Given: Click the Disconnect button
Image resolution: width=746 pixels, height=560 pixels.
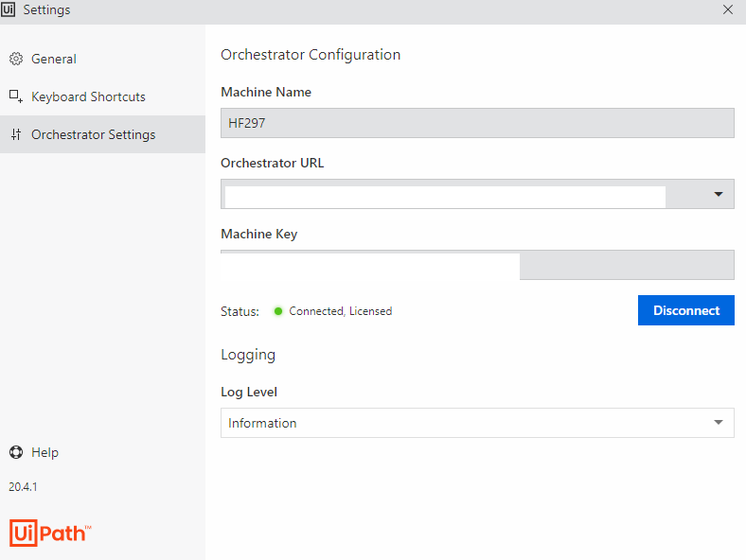Looking at the screenshot, I should pyautogui.click(x=686, y=310).
